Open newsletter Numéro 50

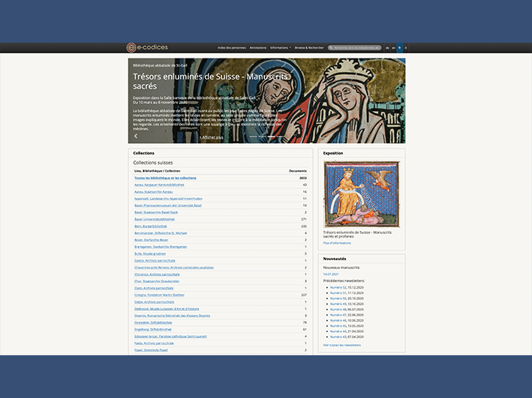coord(338,298)
